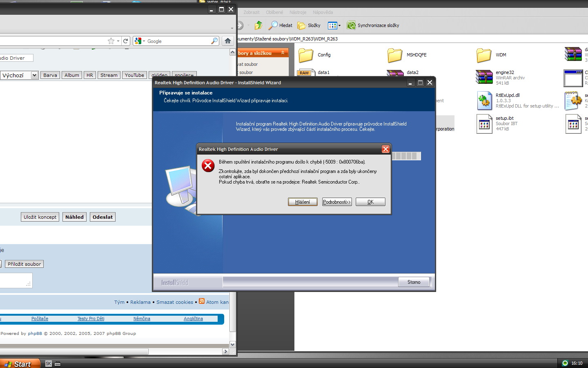Image resolution: width=588 pixels, height=368 pixels.
Task: Open the Start menu
Action: tap(20, 364)
